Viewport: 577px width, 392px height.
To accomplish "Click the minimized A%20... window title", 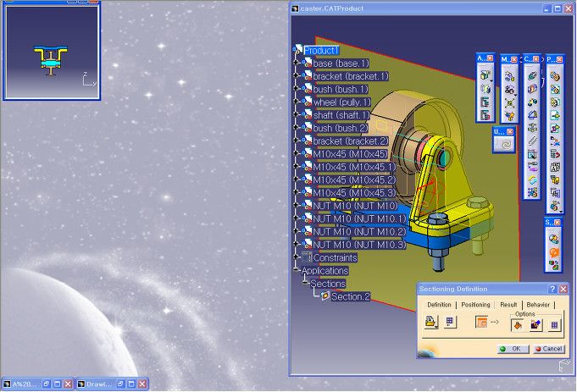I will (25, 384).
